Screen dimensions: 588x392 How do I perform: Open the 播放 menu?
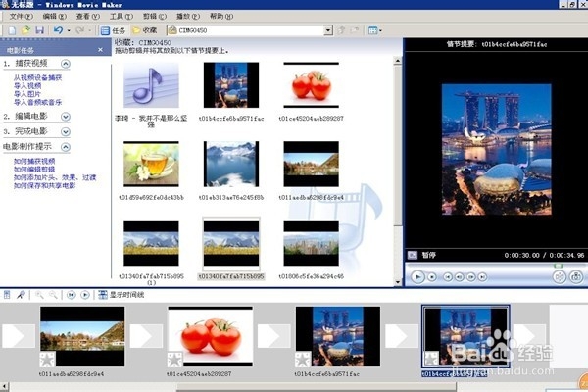click(188, 16)
